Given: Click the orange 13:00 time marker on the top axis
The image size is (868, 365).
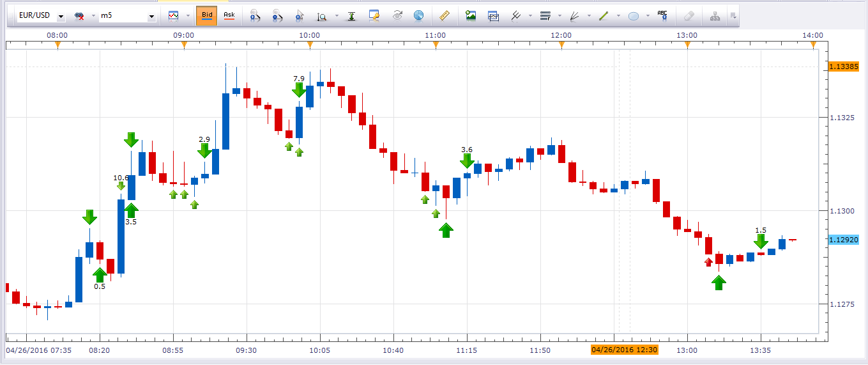Looking at the screenshot, I should click(687, 44).
